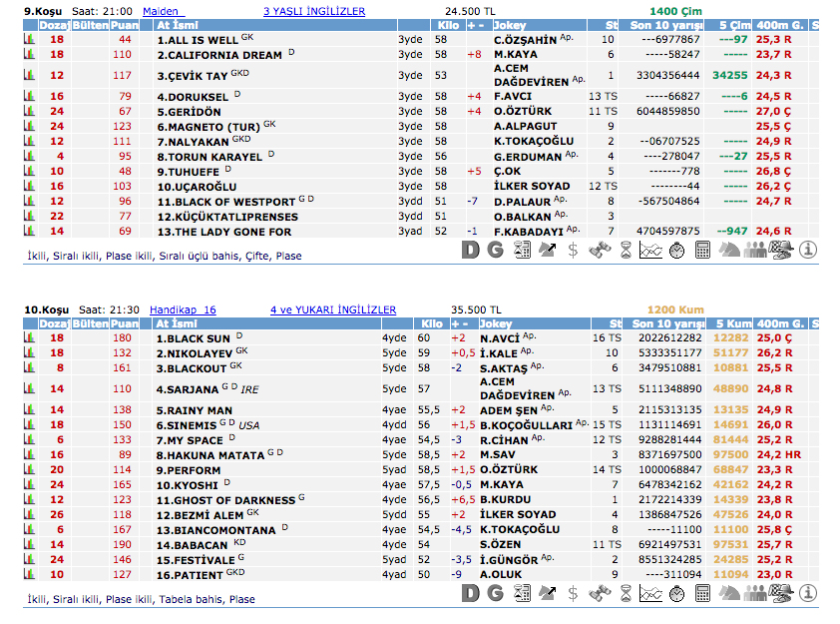Click the G icon under race 10
Image resolution: width=840 pixels, height=624 pixels.
pyautogui.click(x=496, y=593)
